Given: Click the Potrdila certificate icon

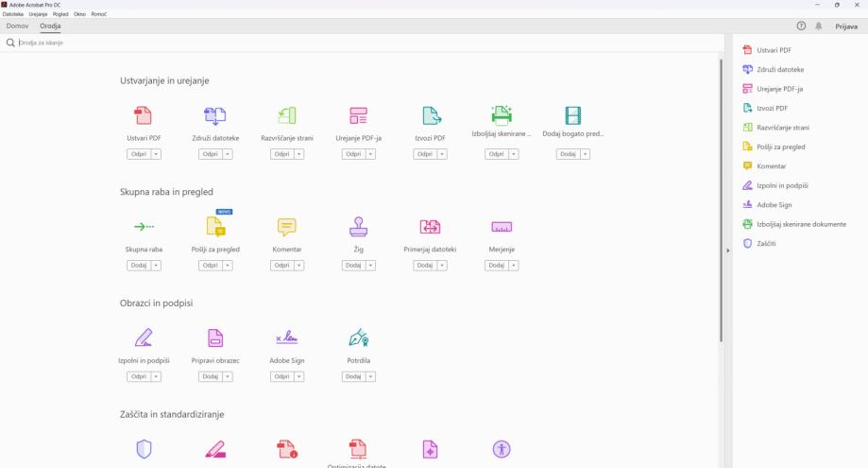Looking at the screenshot, I should click(359, 338).
